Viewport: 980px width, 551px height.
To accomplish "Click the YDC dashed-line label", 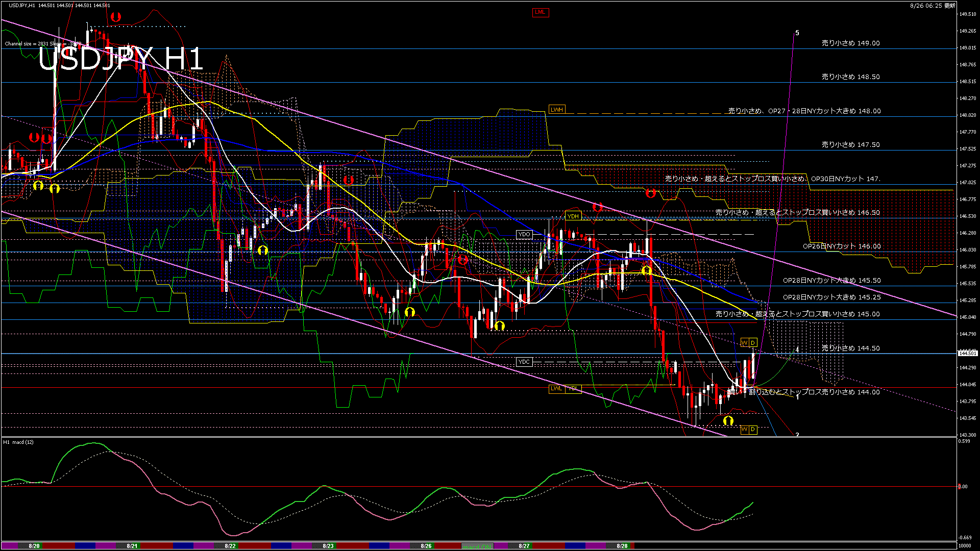I will [x=524, y=362].
